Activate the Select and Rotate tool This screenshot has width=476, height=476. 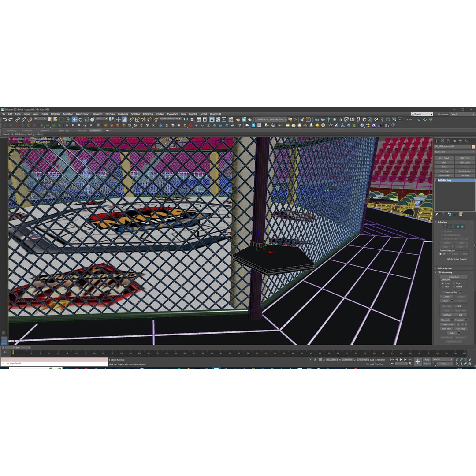[81, 119]
